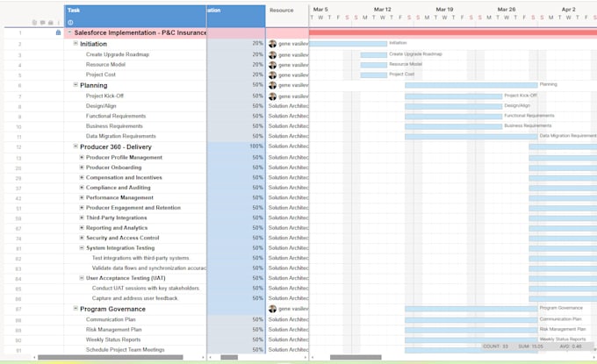
Task: Collapse System Integration Testing
Action: click(x=82, y=247)
